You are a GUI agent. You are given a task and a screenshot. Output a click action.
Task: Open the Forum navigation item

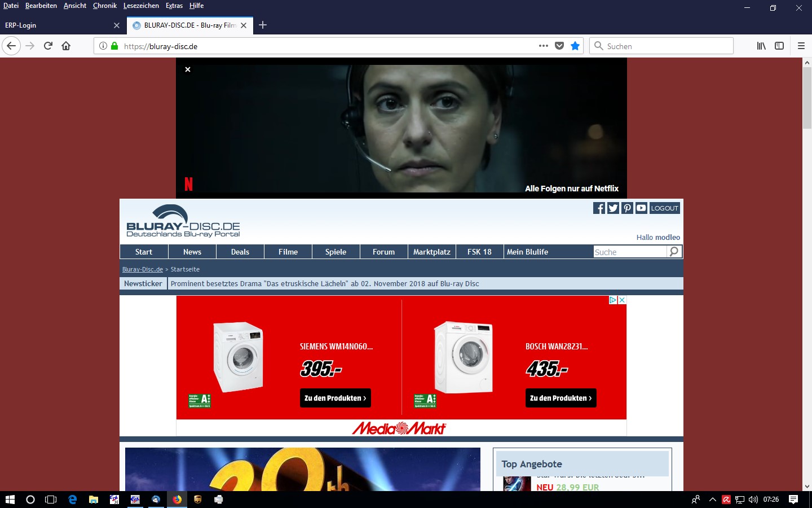click(384, 252)
